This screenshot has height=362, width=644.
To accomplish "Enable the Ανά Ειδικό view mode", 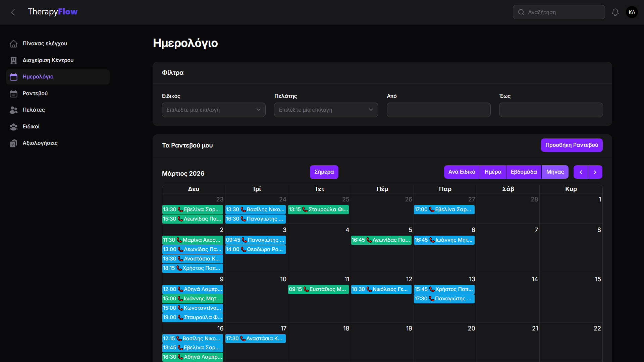I will tap(462, 172).
